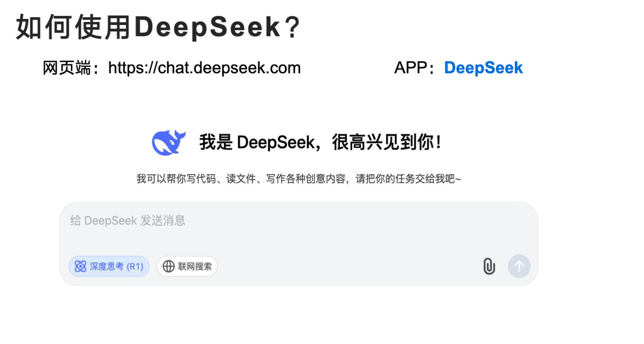Image resolution: width=644 pixels, height=344 pixels.
Task: Open the https://chat.deepseek.com link
Action: tap(204, 68)
